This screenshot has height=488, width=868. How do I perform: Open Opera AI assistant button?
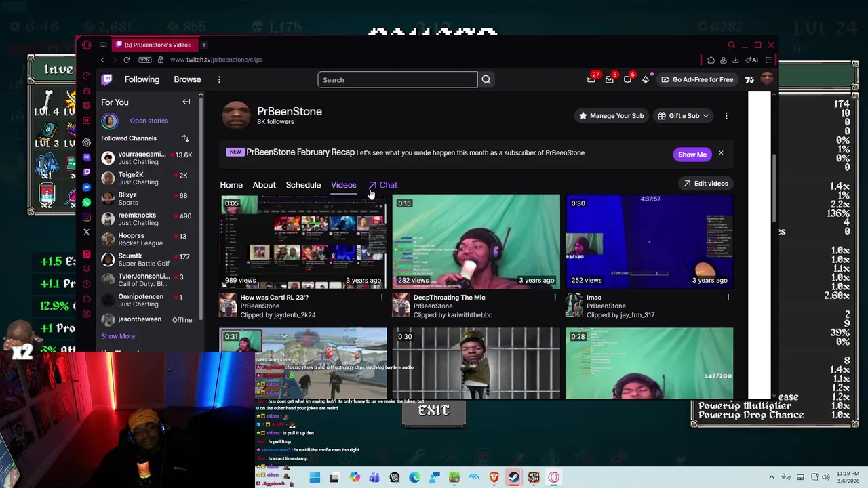pos(751,60)
